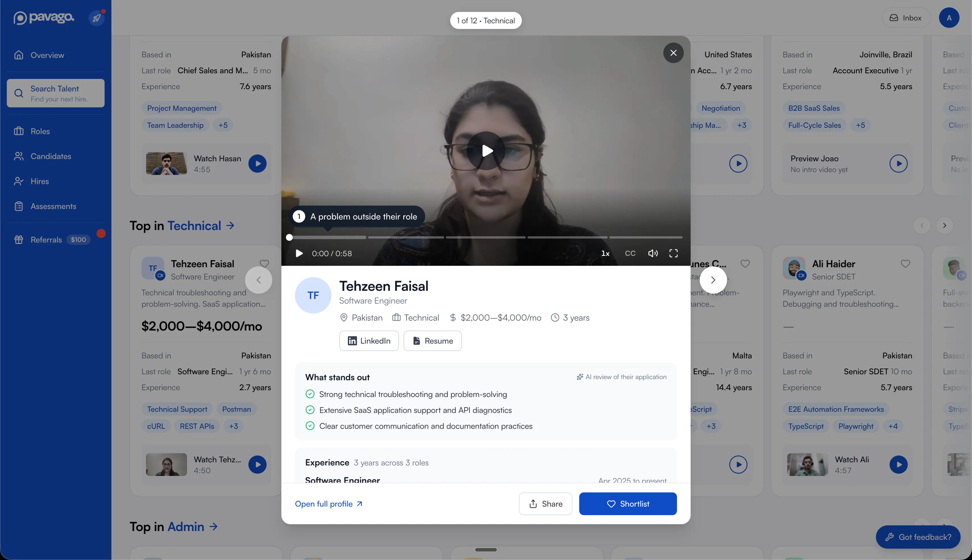Open full profile link
The height and width of the screenshot is (560, 972).
pos(328,504)
